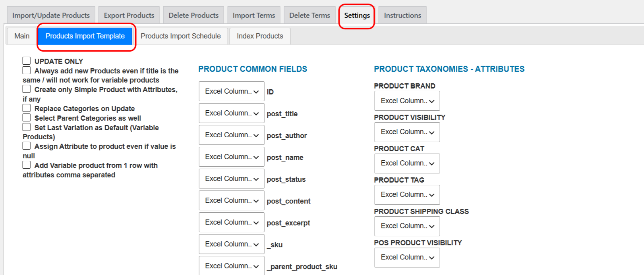Open Products Import Schedule sub-tab

180,36
